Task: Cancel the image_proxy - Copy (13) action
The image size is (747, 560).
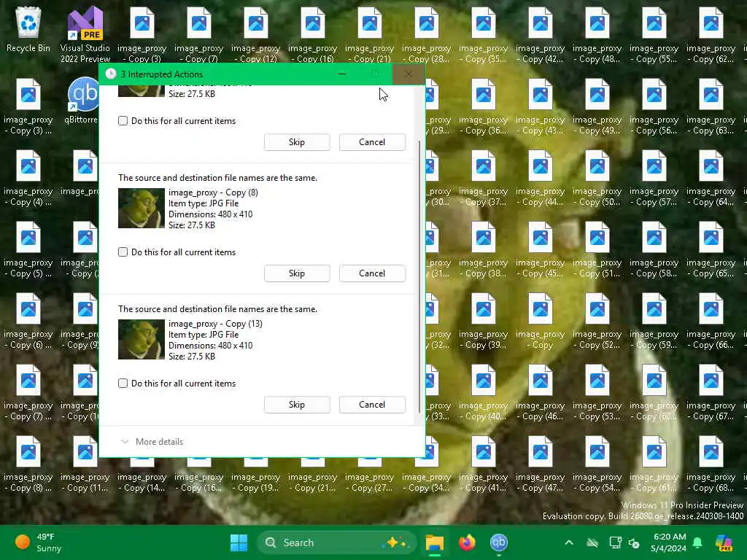Action: [372, 405]
